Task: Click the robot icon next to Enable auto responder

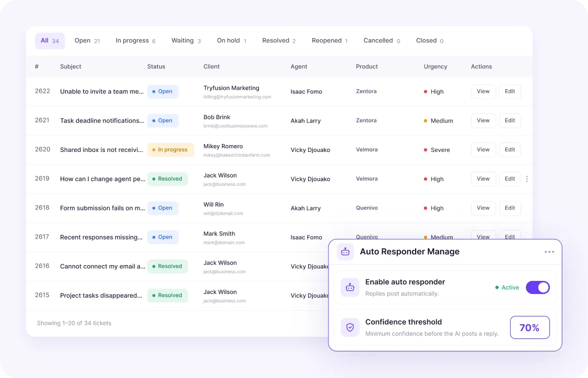Action: pos(350,288)
